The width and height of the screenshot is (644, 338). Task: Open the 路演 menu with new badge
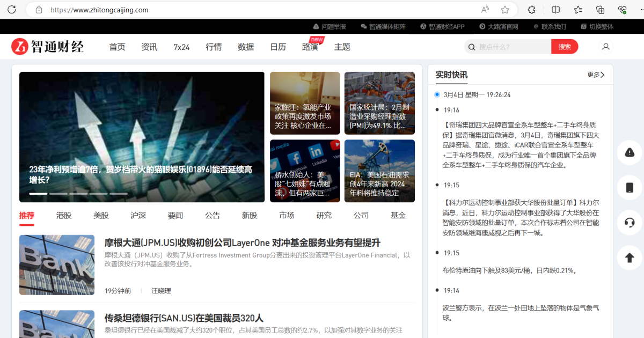pyautogui.click(x=310, y=47)
